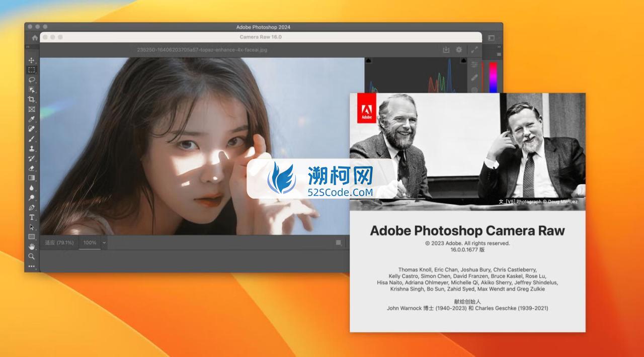This screenshot has width=644, height=357.
Task: Collapse the right panel double-arrow
Action: (x=499, y=47)
